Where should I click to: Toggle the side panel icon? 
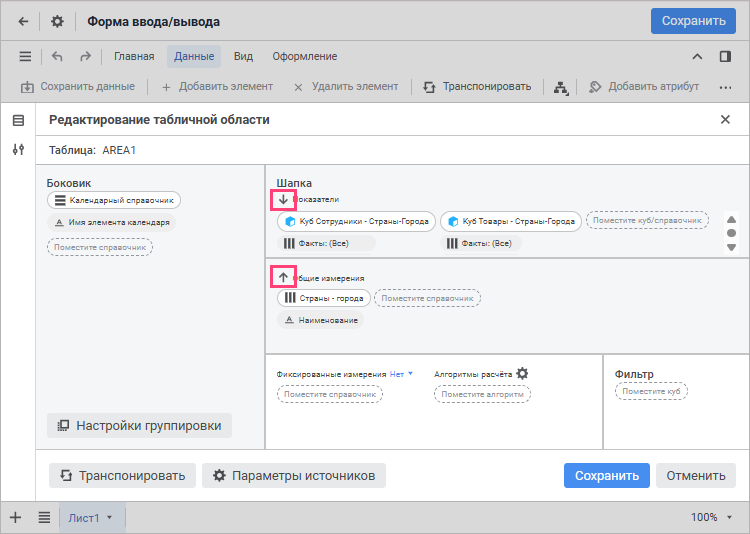point(725,56)
